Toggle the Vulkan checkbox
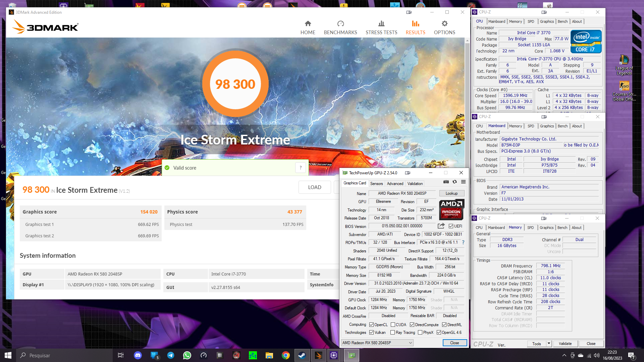644x362 pixels. 371,332
